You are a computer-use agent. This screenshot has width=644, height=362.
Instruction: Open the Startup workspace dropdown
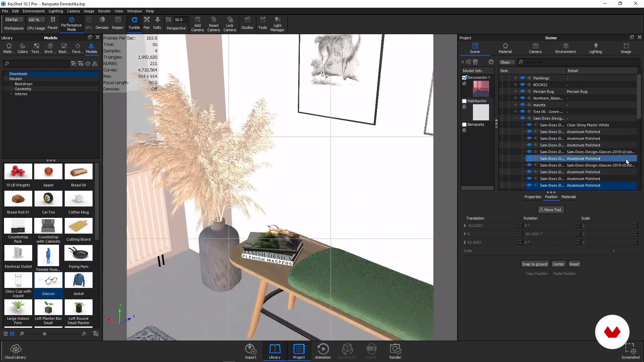click(x=14, y=19)
